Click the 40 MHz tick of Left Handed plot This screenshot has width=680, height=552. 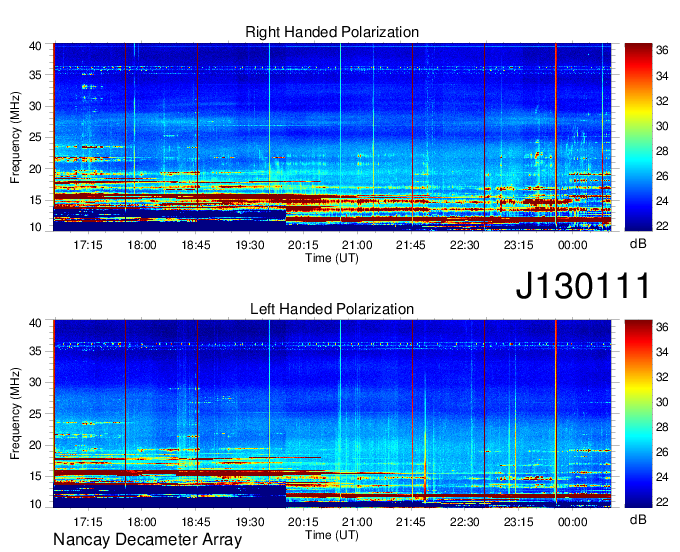tap(35, 322)
